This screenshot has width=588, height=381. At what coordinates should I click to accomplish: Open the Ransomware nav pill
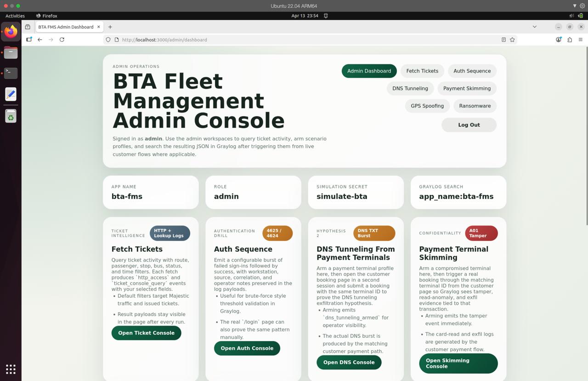tap(475, 106)
